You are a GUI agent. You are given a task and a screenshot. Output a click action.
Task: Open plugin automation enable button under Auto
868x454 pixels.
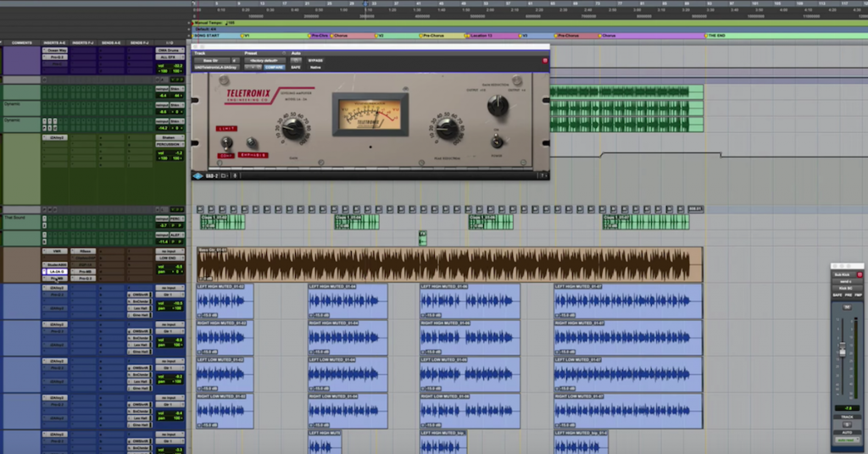[296, 60]
